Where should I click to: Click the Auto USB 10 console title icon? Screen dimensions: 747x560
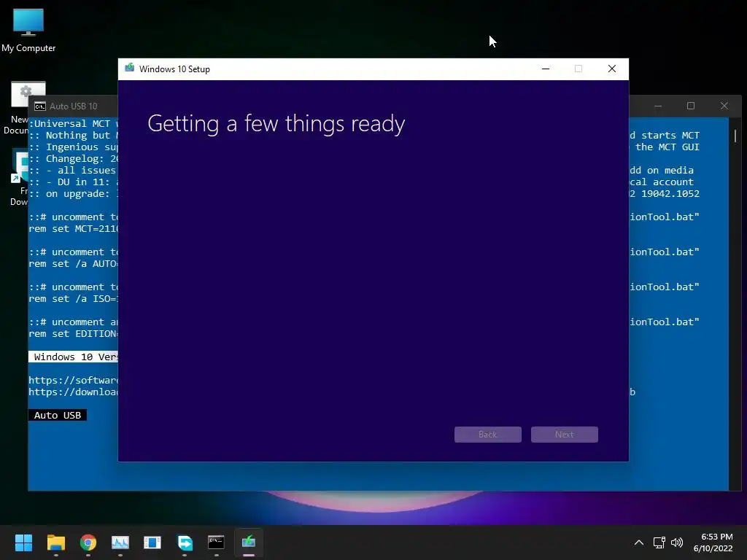40,106
